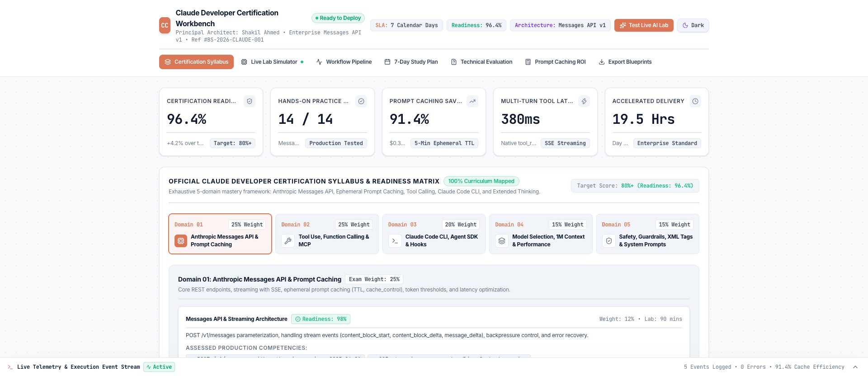This screenshot has height=376, width=868.
Task: Click the Weight: 12% Lab: 90 mins text
Action: pos(641,319)
